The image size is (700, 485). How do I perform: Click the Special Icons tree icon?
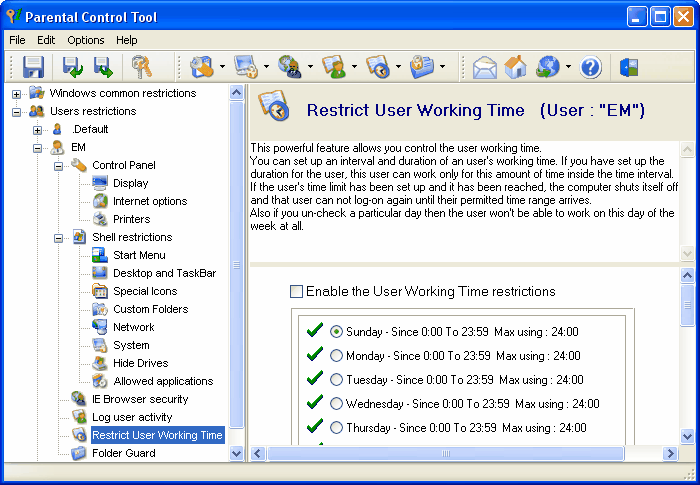pyautogui.click(x=100, y=291)
